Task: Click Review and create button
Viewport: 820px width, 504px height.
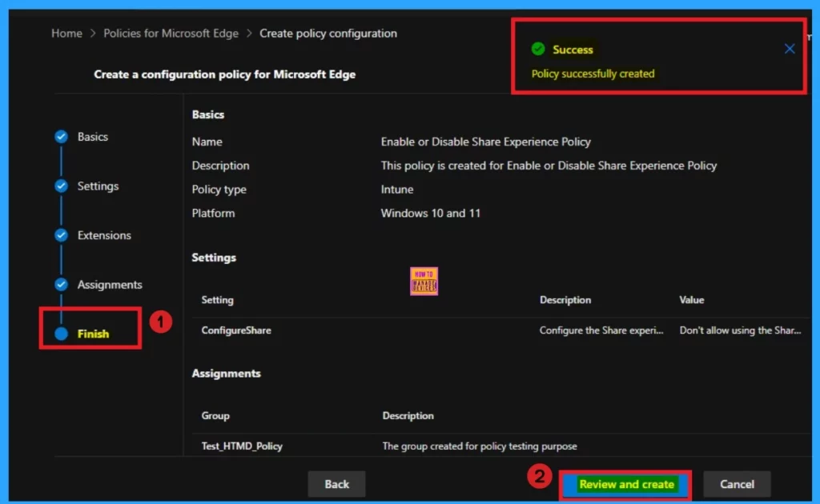Action: coord(626,484)
